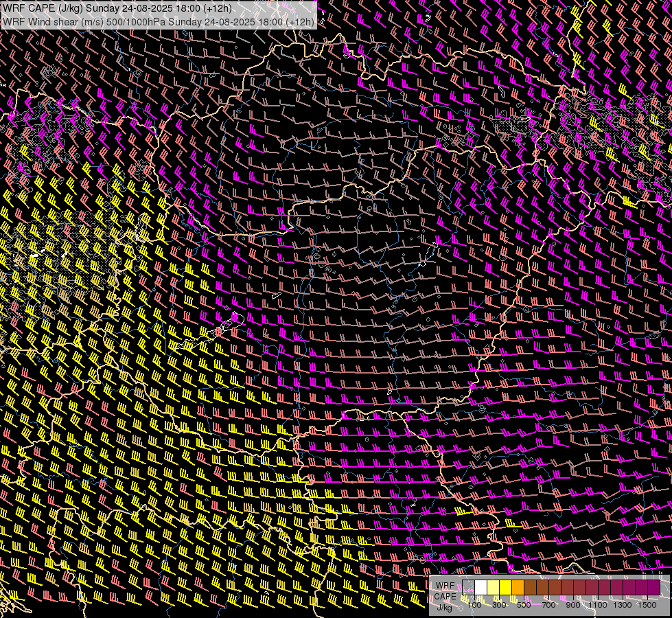672x618 pixels.
Task: Click the 'CAPE' label in the legend
Action: (445, 597)
